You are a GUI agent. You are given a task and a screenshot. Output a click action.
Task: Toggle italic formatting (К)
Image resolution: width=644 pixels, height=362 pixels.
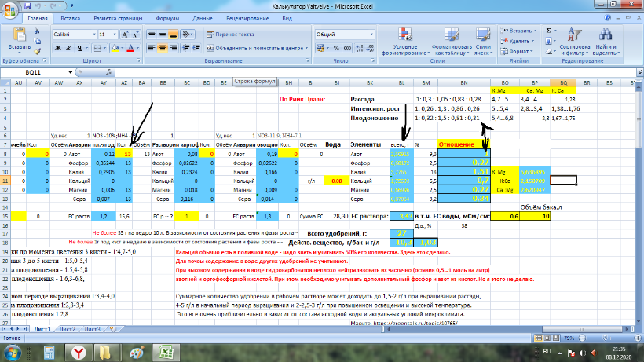68,48
